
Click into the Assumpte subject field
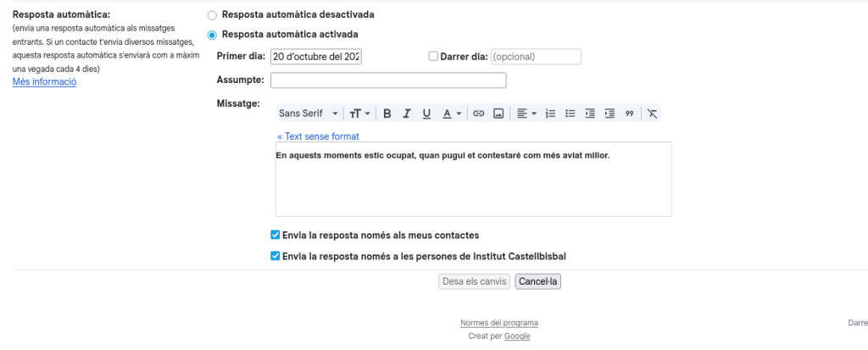pos(387,81)
